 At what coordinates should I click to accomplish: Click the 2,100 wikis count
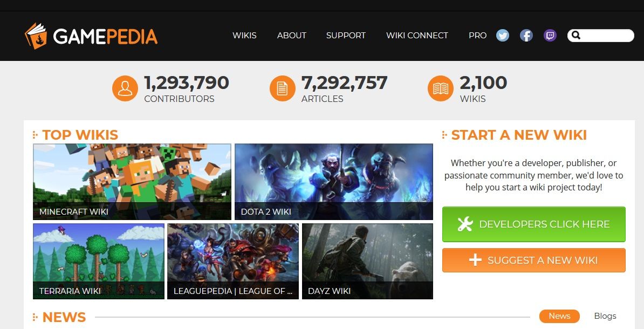click(x=483, y=83)
